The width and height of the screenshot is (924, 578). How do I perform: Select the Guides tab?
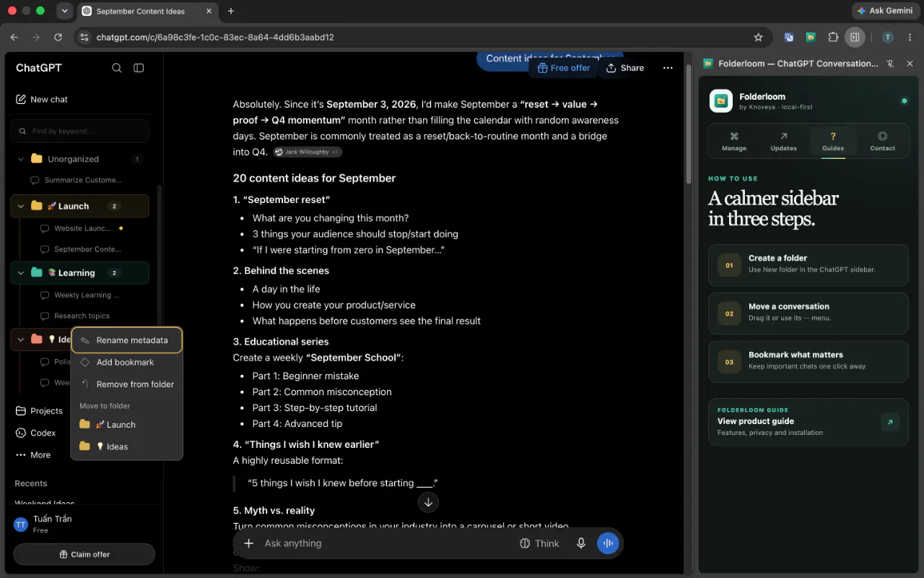pos(833,141)
